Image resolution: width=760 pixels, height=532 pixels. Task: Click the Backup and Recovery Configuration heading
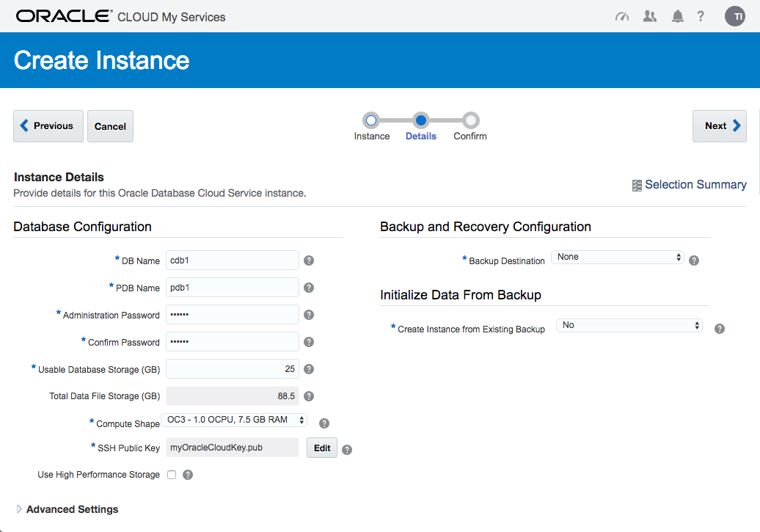485,227
